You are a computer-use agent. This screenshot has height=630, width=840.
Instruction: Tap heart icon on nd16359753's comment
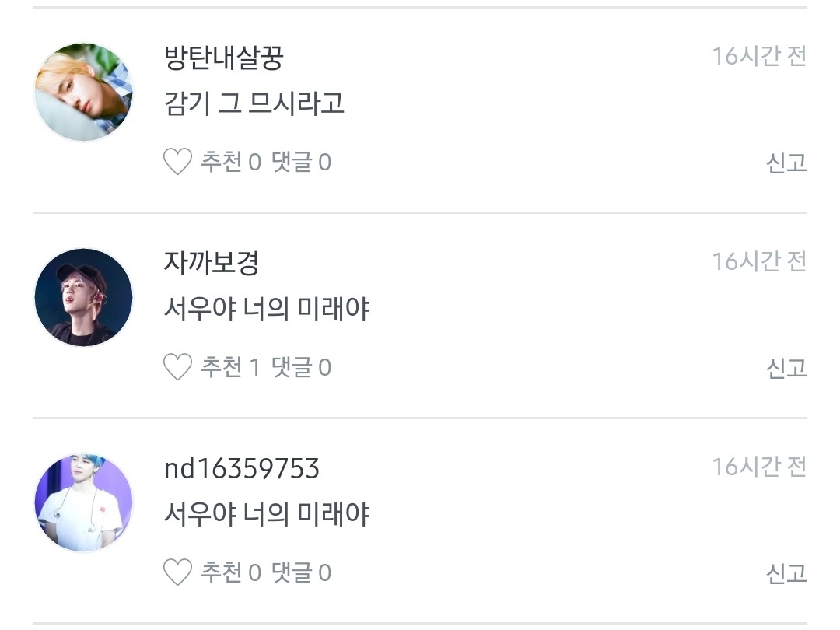177,572
